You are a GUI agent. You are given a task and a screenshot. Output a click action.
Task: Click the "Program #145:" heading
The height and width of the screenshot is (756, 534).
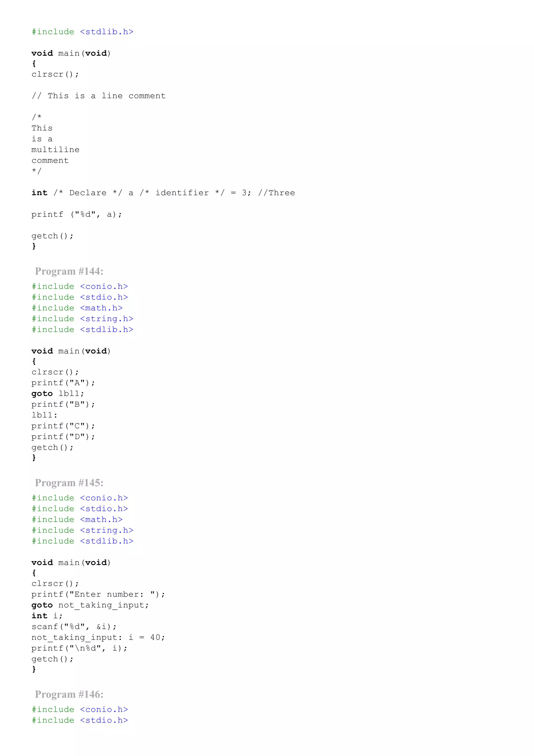coord(69,483)
